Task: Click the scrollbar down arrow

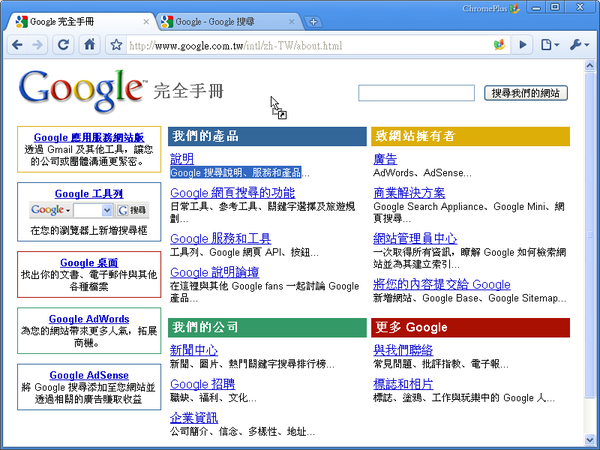Action: [590, 439]
